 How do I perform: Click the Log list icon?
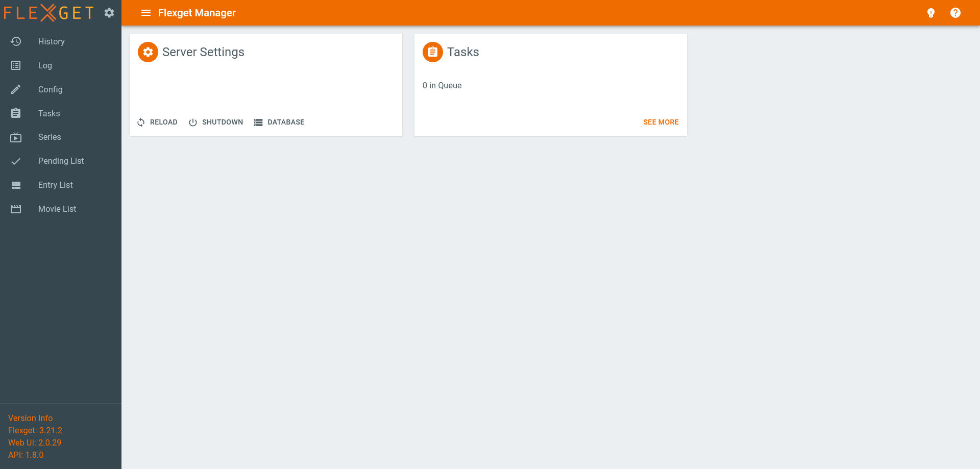tap(16, 65)
